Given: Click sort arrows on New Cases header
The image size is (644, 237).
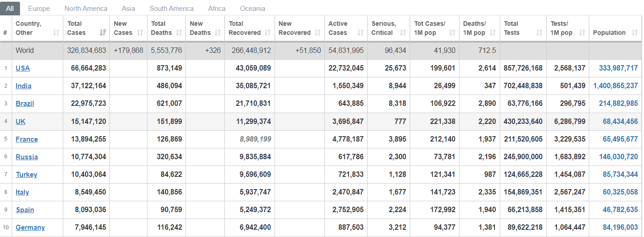Looking at the screenshot, I should [x=140, y=33].
